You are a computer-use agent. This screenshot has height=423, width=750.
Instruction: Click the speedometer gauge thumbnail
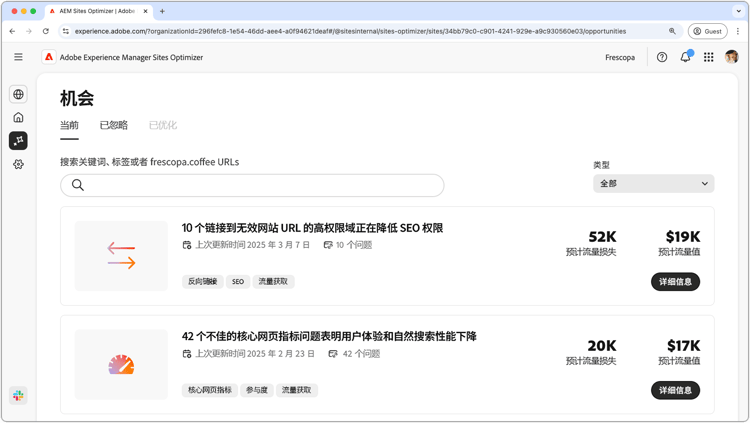point(121,365)
